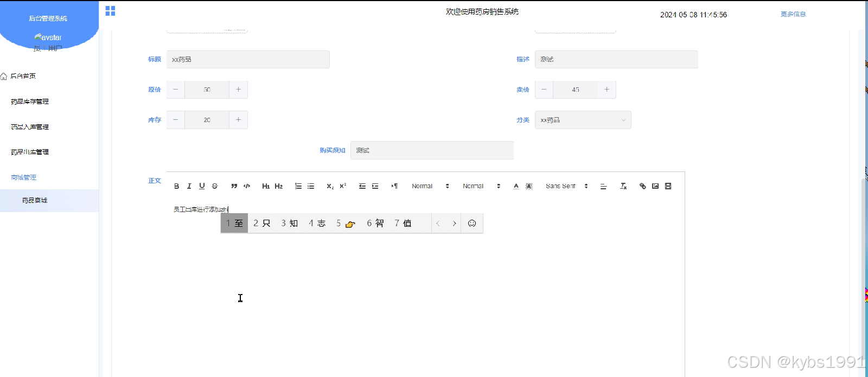Click the 卖价 number field showing 45
Image resolution: width=868 pixels, height=377 pixels.
pos(575,90)
